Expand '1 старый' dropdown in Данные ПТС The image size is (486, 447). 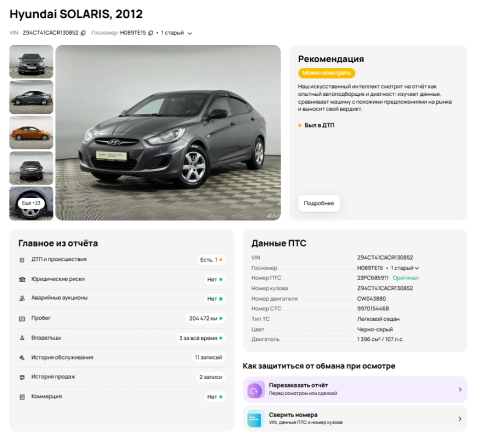[x=405, y=268]
